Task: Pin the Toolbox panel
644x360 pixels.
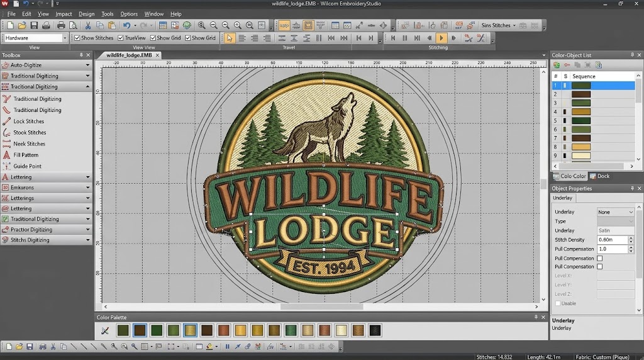Action: pyautogui.click(x=81, y=55)
